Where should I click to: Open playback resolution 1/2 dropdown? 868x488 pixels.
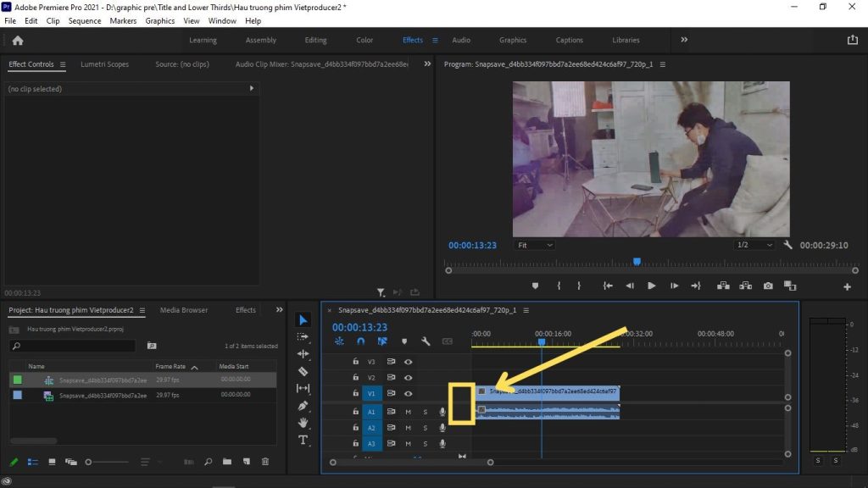tap(754, 245)
